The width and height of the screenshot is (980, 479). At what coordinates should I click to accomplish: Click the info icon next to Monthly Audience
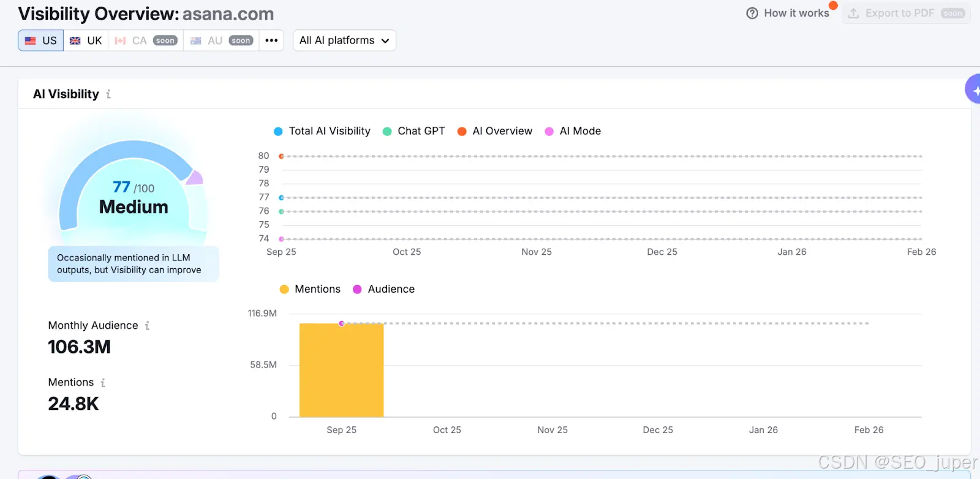[x=147, y=326]
